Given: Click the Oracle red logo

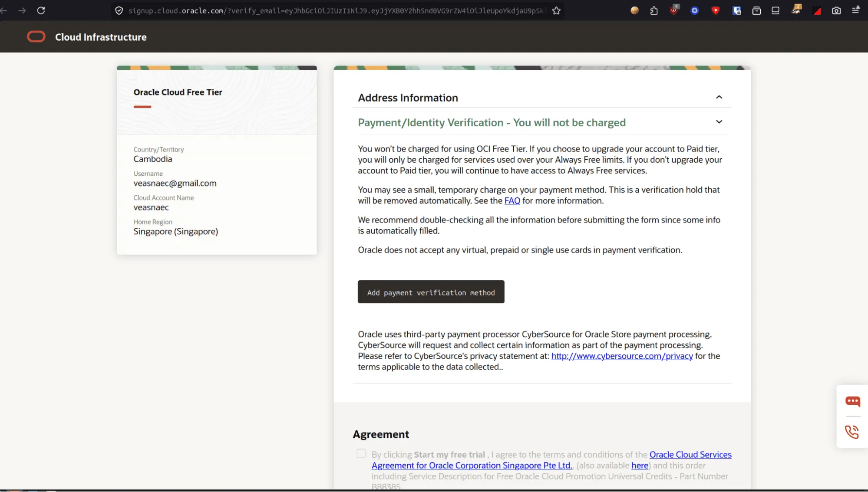Looking at the screenshot, I should (x=36, y=37).
